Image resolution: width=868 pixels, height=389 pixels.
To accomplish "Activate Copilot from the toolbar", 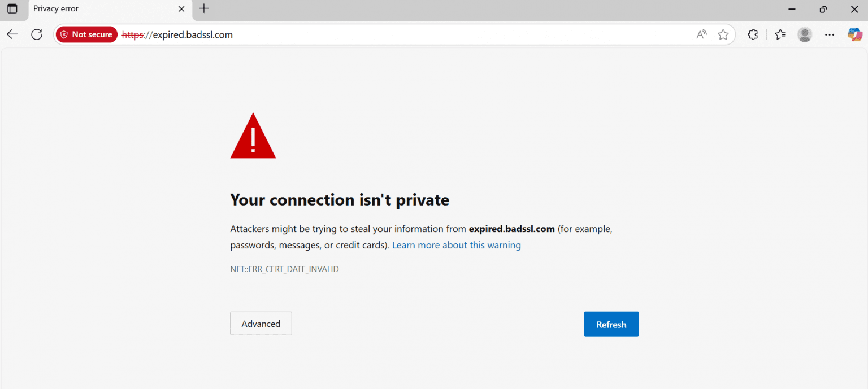I will 854,34.
